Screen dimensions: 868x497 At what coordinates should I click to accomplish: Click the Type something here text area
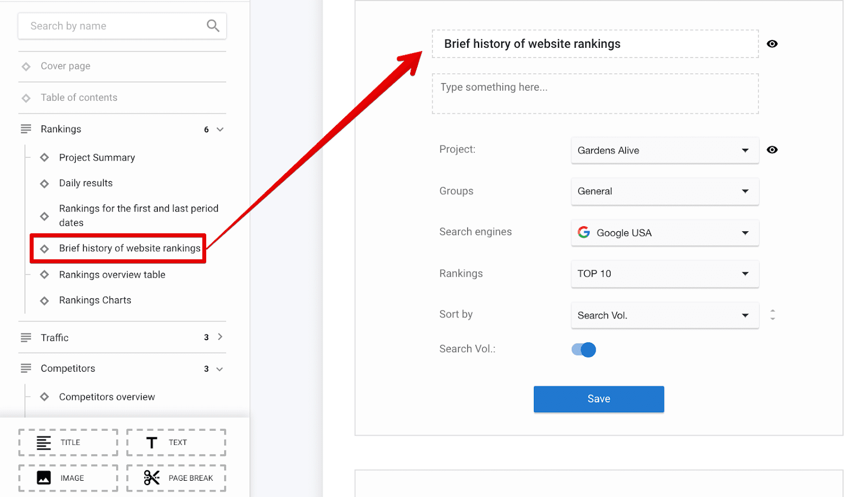[595, 94]
